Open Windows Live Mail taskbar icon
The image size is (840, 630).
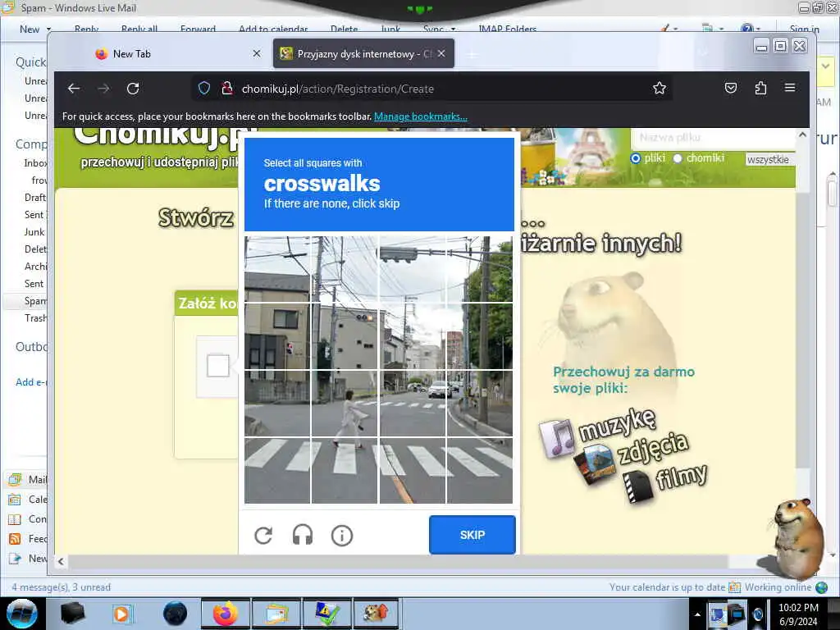pos(276,614)
